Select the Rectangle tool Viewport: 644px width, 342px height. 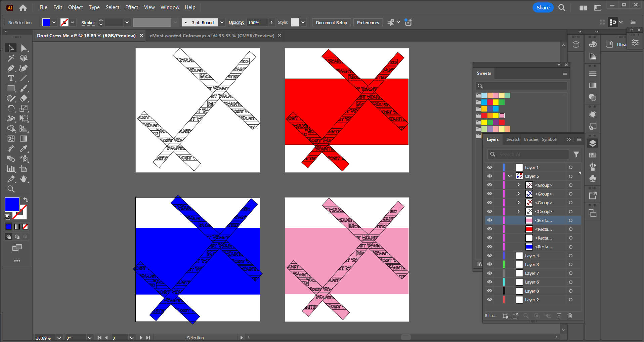click(11, 88)
